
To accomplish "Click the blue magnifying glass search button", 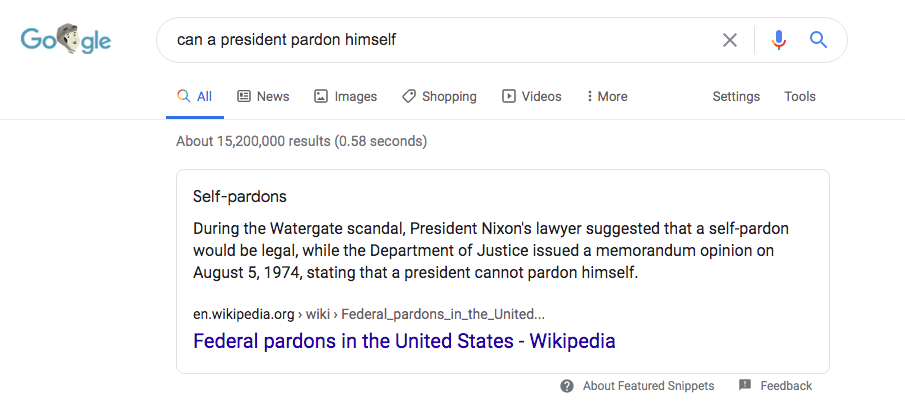I will (818, 40).
